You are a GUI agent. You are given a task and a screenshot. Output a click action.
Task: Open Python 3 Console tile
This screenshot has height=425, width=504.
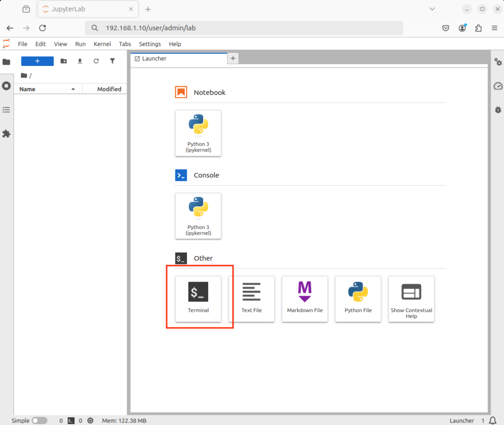click(x=198, y=216)
